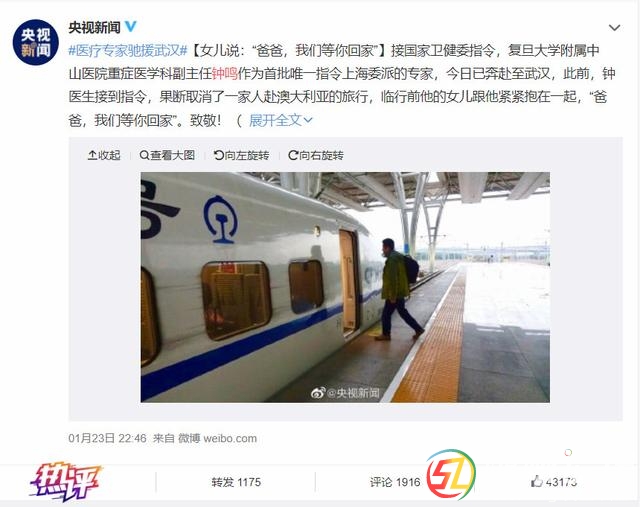Open the #医疗专家驰援武汉# hashtag topic
The image size is (640, 507).
click(x=128, y=51)
